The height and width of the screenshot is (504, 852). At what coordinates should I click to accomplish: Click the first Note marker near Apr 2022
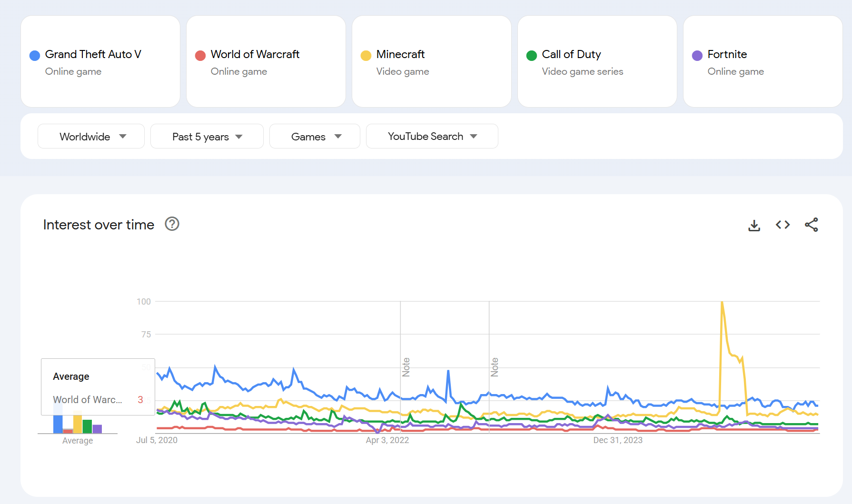(406, 367)
